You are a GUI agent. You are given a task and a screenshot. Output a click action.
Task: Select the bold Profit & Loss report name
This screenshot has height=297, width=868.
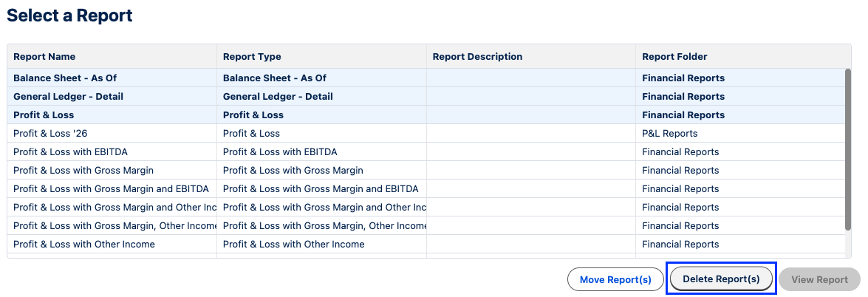[x=44, y=115]
